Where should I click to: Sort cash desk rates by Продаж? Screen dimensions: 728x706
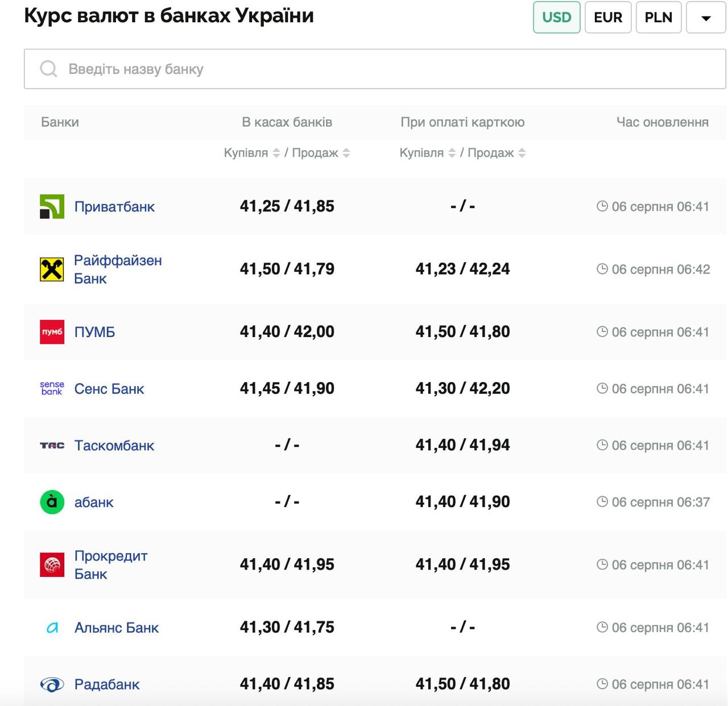346,153
